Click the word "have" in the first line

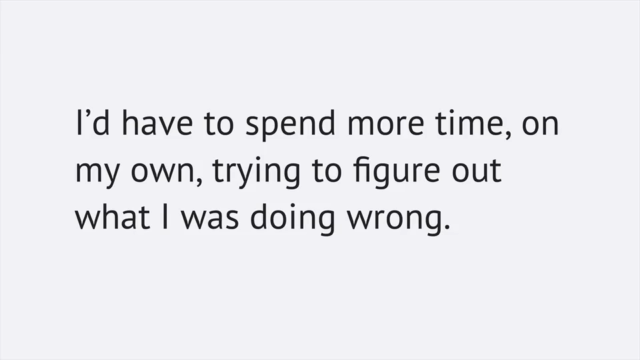click(x=157, y=122)
